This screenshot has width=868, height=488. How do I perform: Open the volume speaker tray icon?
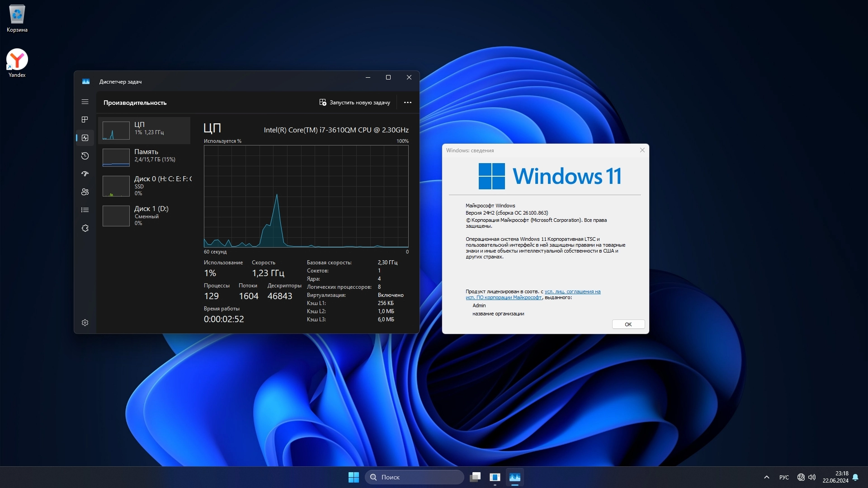812,477
